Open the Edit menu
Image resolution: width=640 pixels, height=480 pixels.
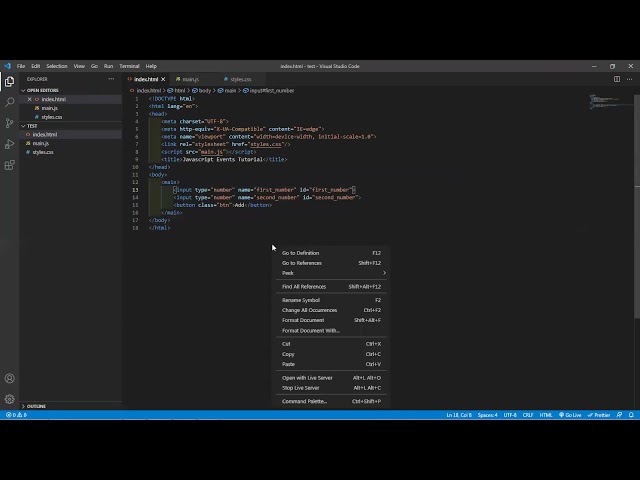point(36,66)
